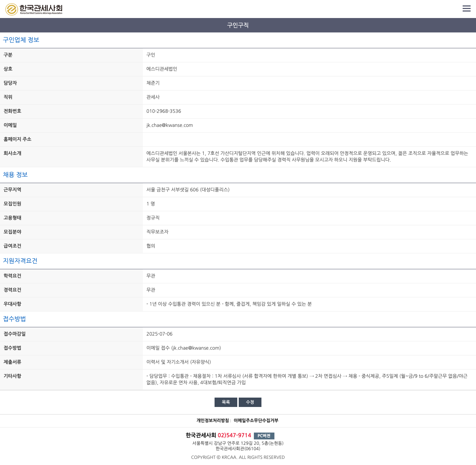Click the 전화번호 row label
Viewport: 476px width, 465px height.
click(x=12, y=111)
